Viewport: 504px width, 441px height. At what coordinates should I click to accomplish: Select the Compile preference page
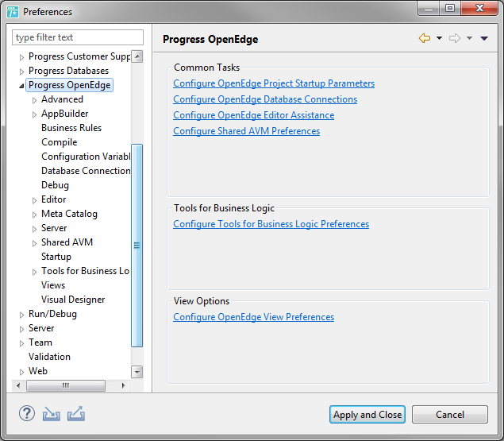(60, 142)
